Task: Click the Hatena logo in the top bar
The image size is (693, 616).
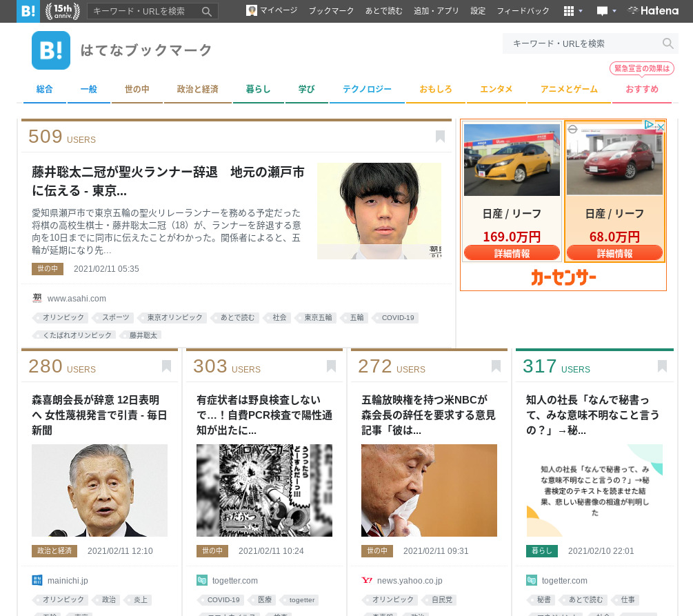Action: (653, 10)
